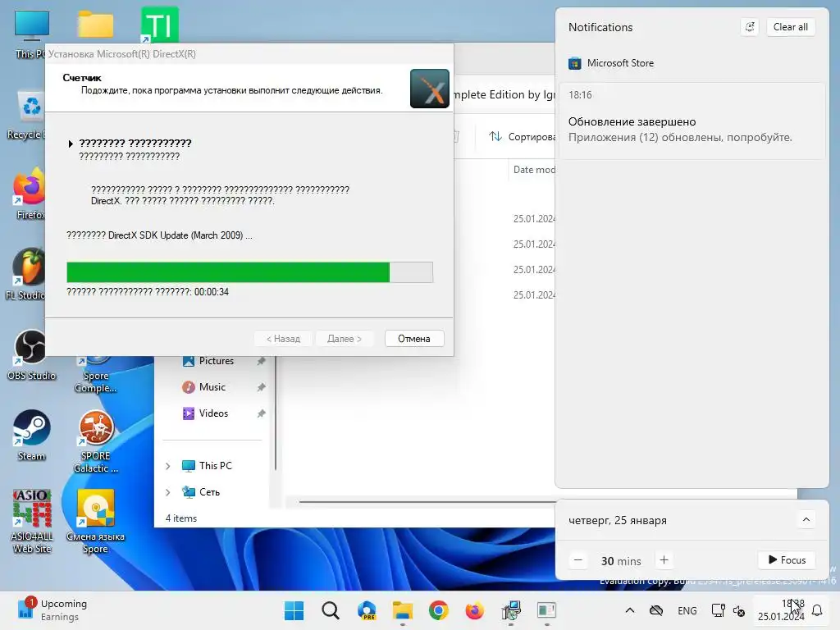Collapse the calendar chevron beside четверг, 25 января

tap(806, 519)
